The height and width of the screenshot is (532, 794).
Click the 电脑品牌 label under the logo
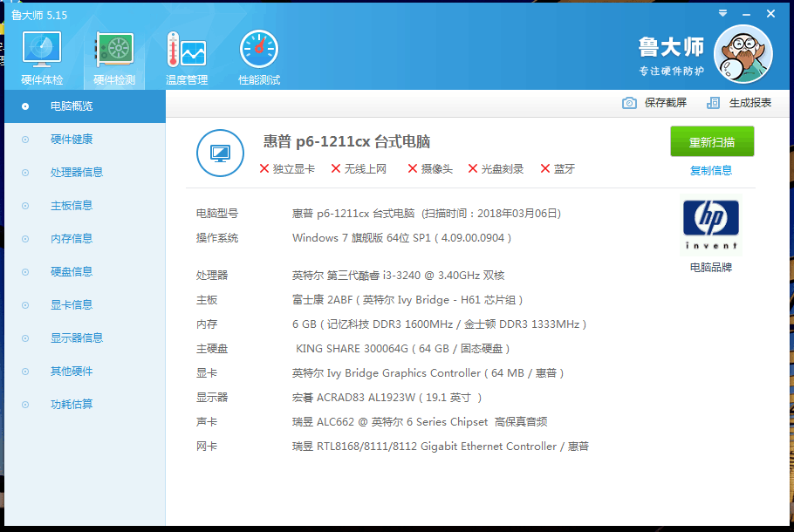(711, 267)
